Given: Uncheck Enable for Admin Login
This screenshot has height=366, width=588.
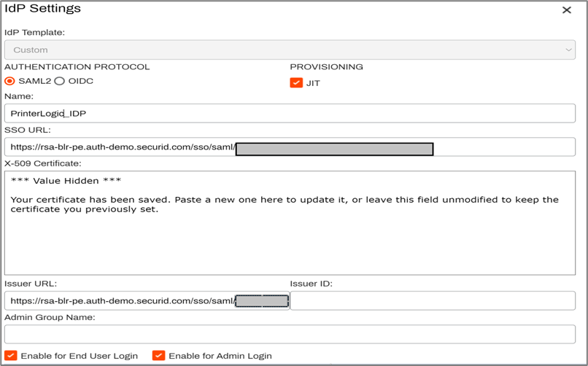Looking at the screenshot, I should (x=158, y=356).
